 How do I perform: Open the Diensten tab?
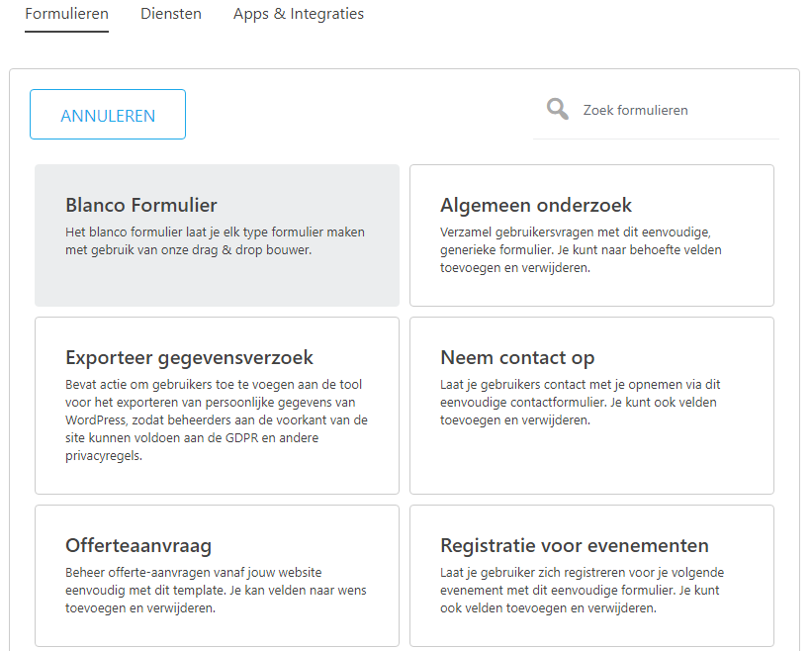click(x=170, y=14)
